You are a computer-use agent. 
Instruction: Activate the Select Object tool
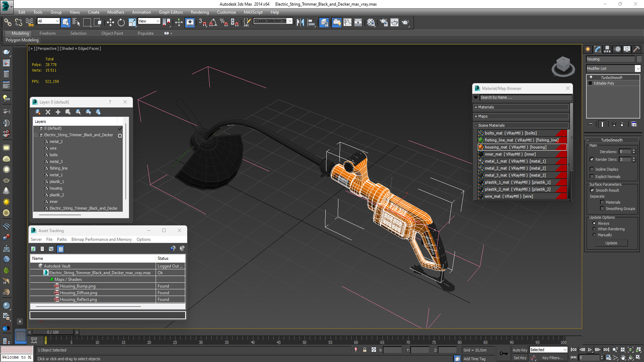tap(66, 22)
